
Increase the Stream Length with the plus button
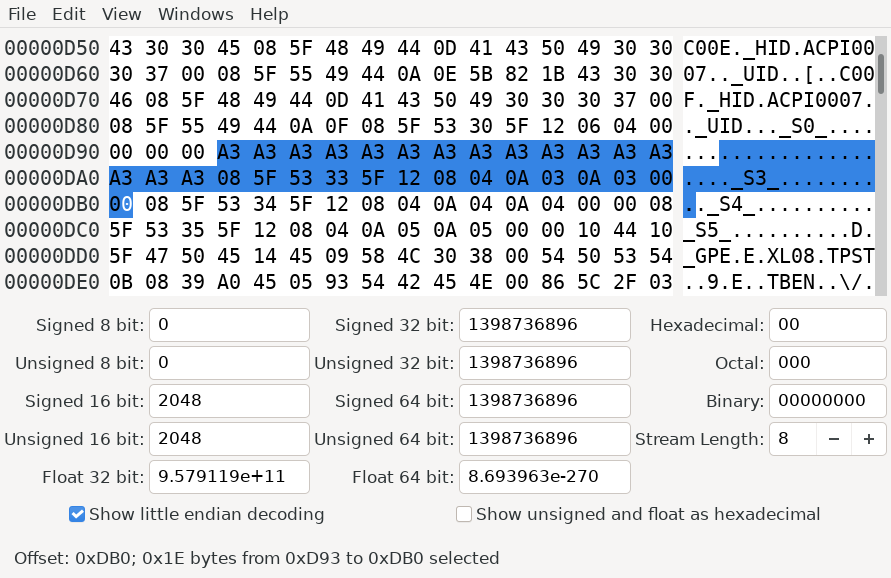point(869,439)
